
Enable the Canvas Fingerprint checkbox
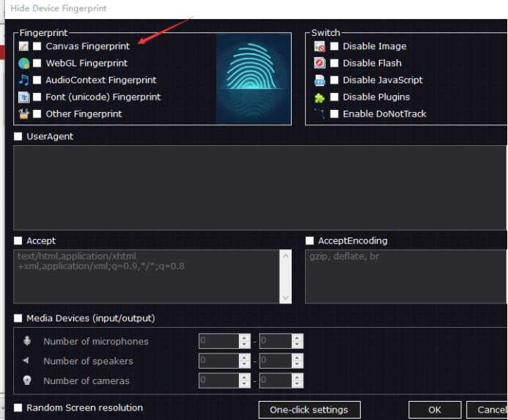[37, 46]
